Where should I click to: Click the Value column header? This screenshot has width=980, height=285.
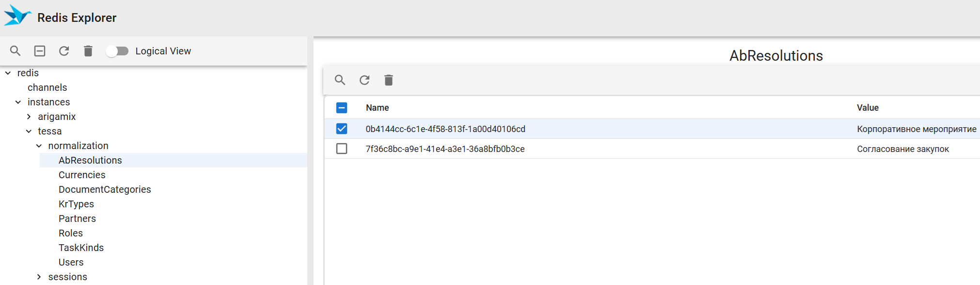[868, 108]
